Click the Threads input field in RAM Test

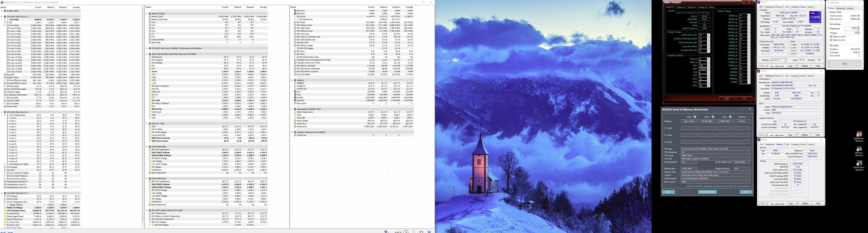tap(851, 33)
